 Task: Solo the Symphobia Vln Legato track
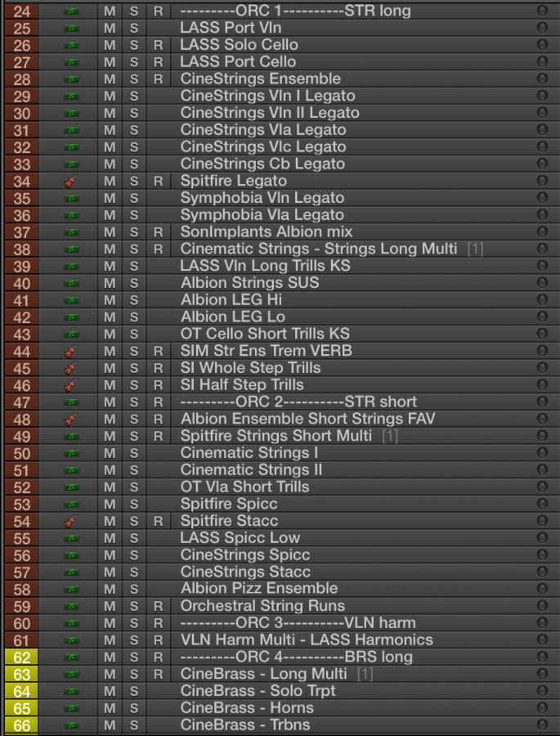(x=134, y=198)
